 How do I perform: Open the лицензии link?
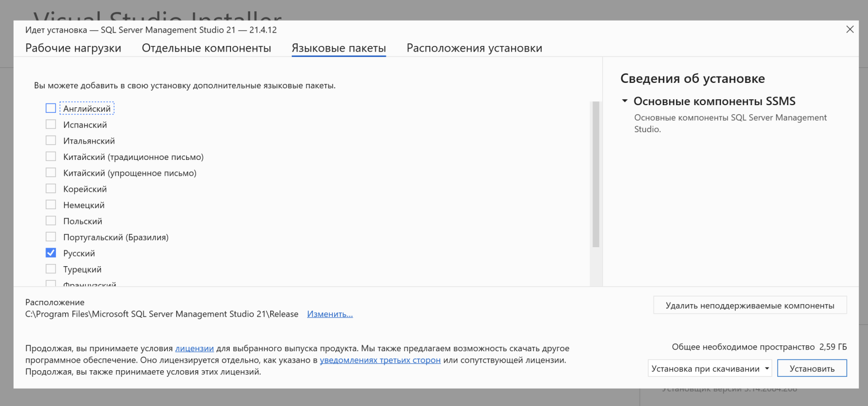coord(194,349)
